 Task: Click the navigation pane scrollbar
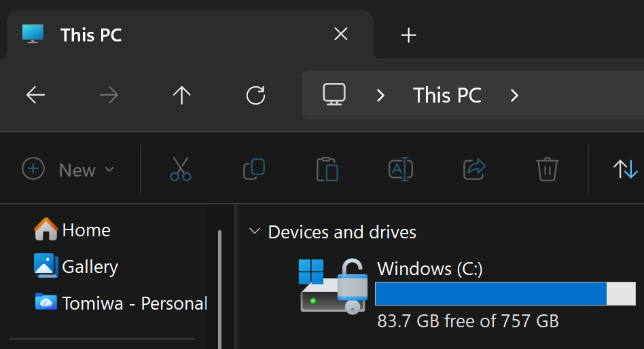pos(219,289)
